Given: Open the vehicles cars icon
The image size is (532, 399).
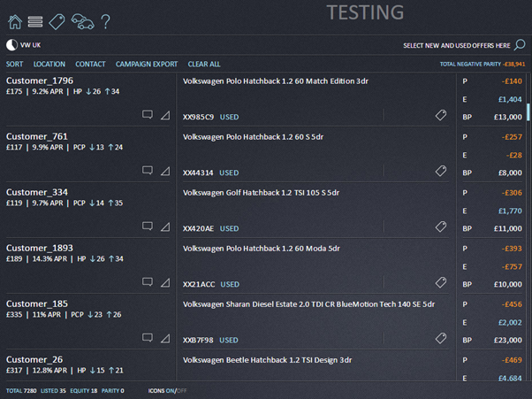Looking at the screenshot, I should point(82,22).
